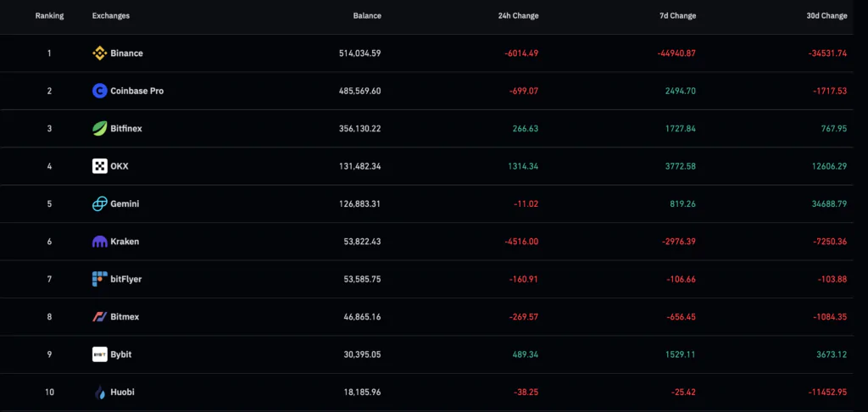The width and height of the screenshot is (868, 412).
Task: Click the Kraken logo icon
Action: 100,242
